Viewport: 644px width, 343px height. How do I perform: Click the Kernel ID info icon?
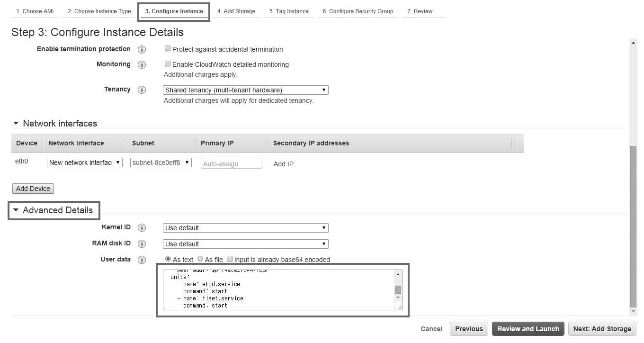click(142, 228)
